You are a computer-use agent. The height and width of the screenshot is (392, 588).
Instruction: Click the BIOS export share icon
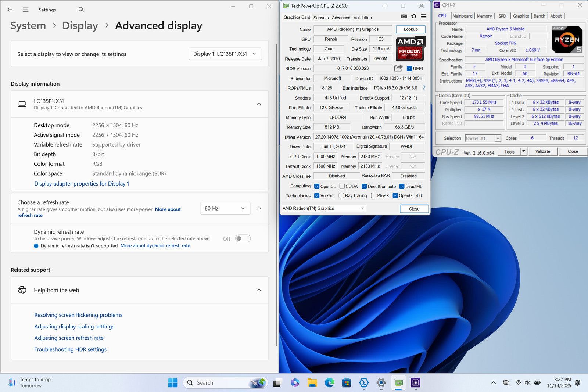tap(398, 68)
